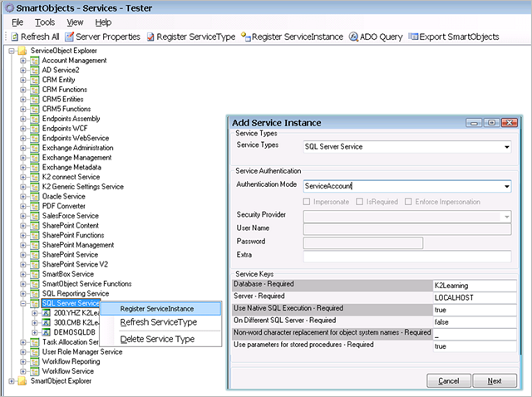
Task: Click the ServiceObject Explorer folder icon
Action: (x=22, y=51)
